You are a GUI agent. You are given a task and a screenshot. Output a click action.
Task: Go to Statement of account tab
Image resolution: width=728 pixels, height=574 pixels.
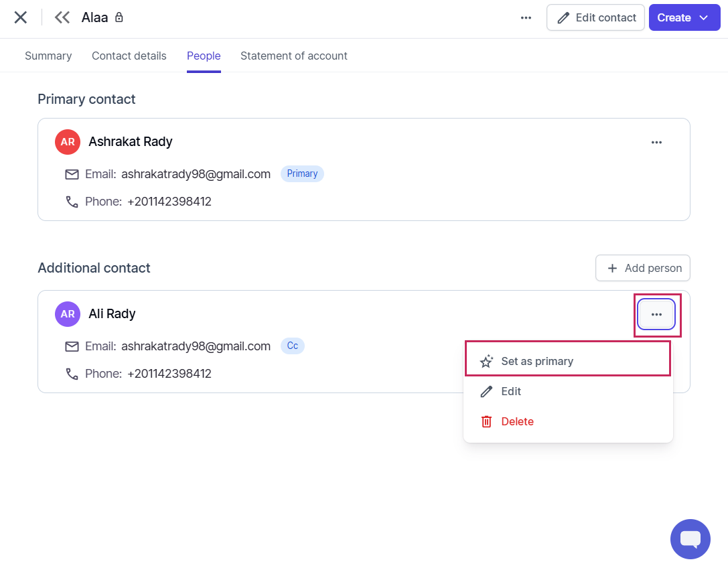294,56
